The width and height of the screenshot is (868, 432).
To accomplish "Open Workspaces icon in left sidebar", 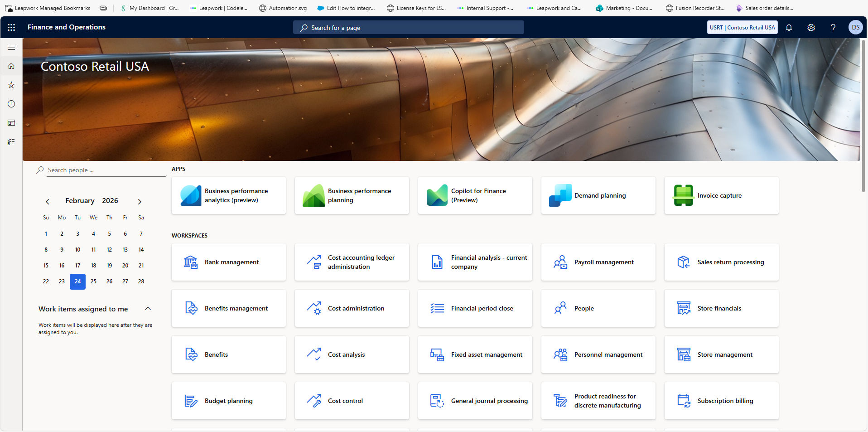I will 11,123.
